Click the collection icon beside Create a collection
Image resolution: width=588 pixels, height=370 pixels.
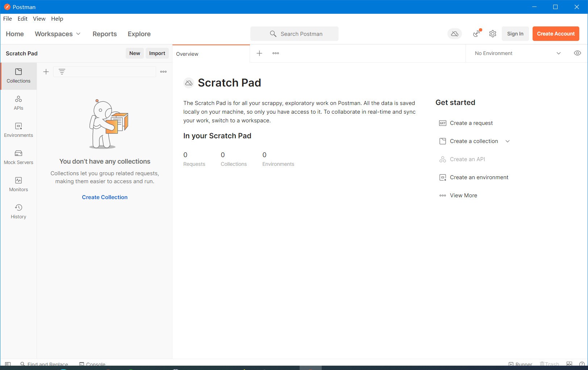click(443, 141)
